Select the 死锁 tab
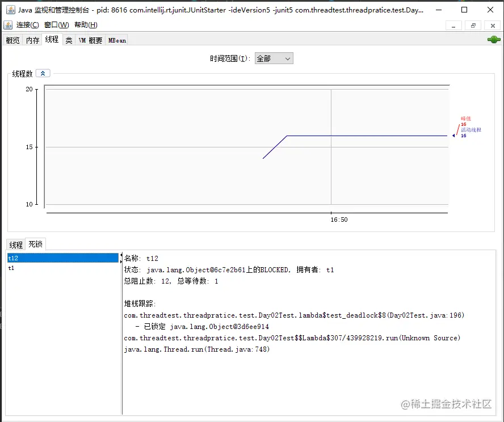This screenshot has height=422, width=504. [35, 244]
